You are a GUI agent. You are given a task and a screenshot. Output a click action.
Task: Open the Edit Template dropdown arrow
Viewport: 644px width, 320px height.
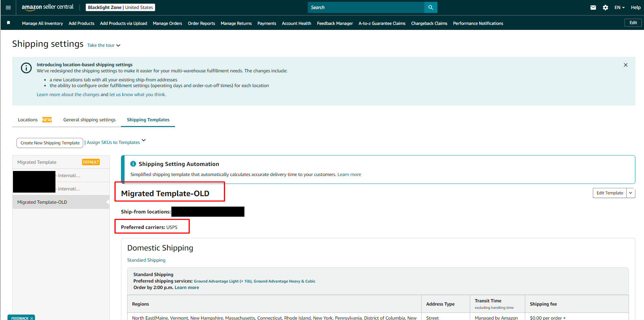(x=631, y=193)
